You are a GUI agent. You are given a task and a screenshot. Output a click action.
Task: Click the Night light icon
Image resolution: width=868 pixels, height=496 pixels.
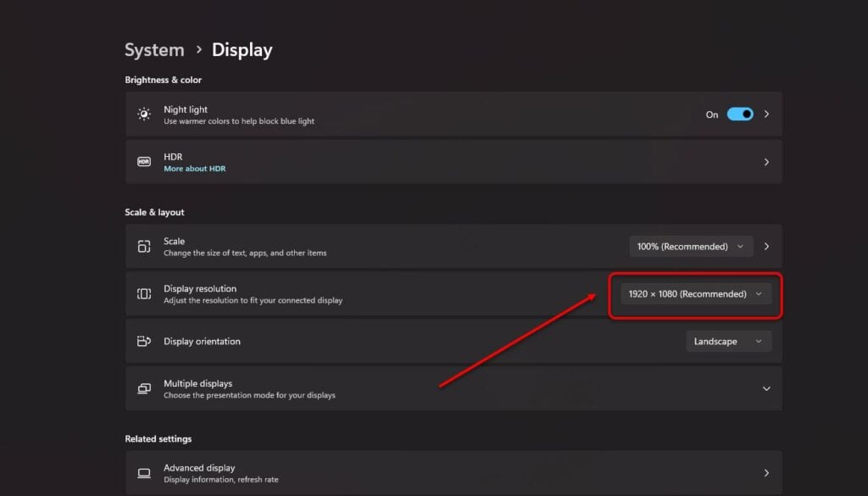(142, 114)
